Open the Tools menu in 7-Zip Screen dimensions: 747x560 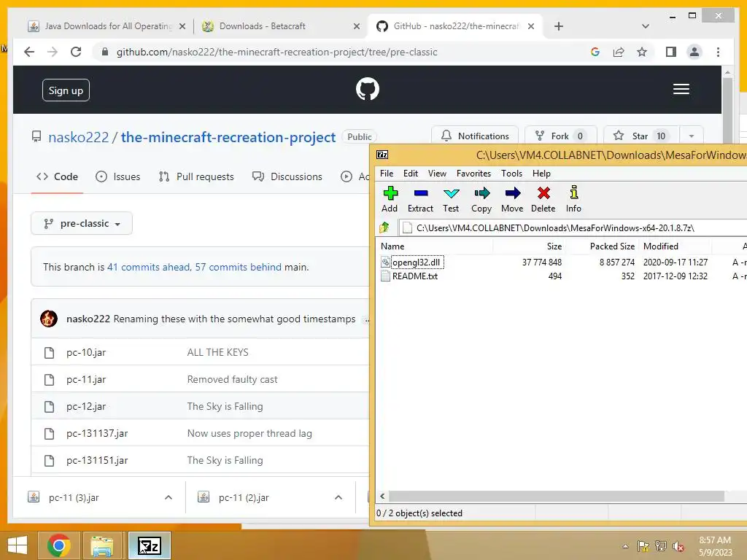pos(511,174)
